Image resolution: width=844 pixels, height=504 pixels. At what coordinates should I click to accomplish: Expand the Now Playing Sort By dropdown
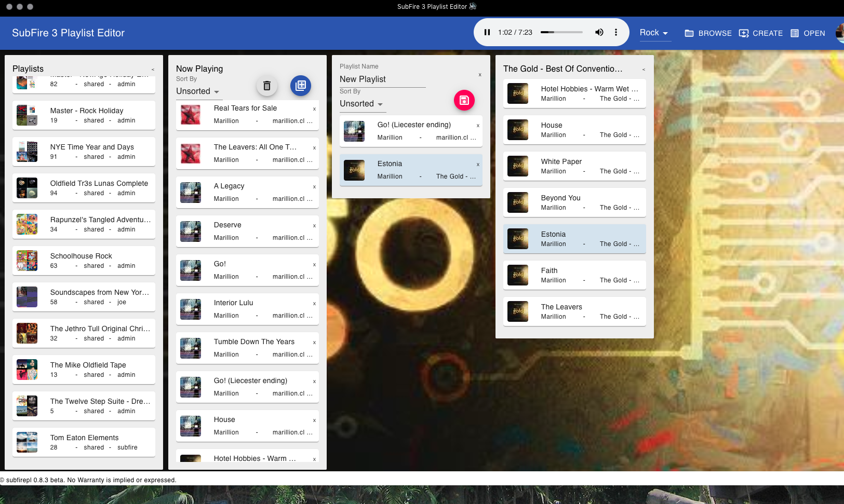point(198,91)
